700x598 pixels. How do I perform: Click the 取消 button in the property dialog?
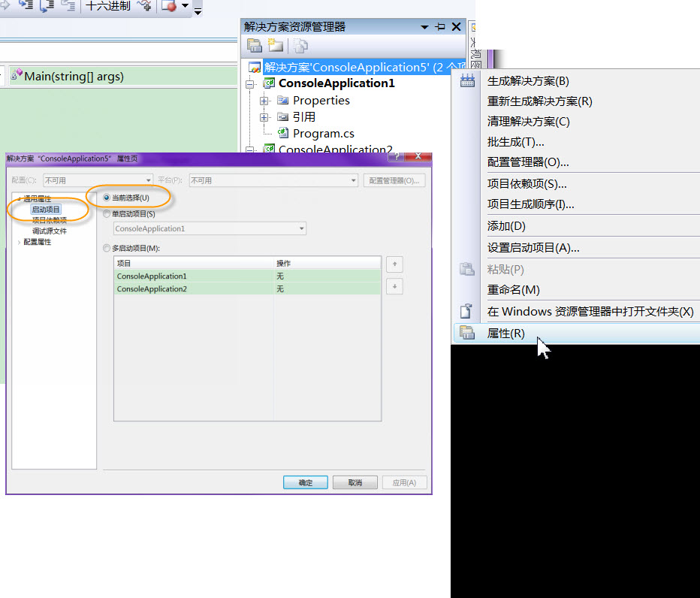[355, 482]
